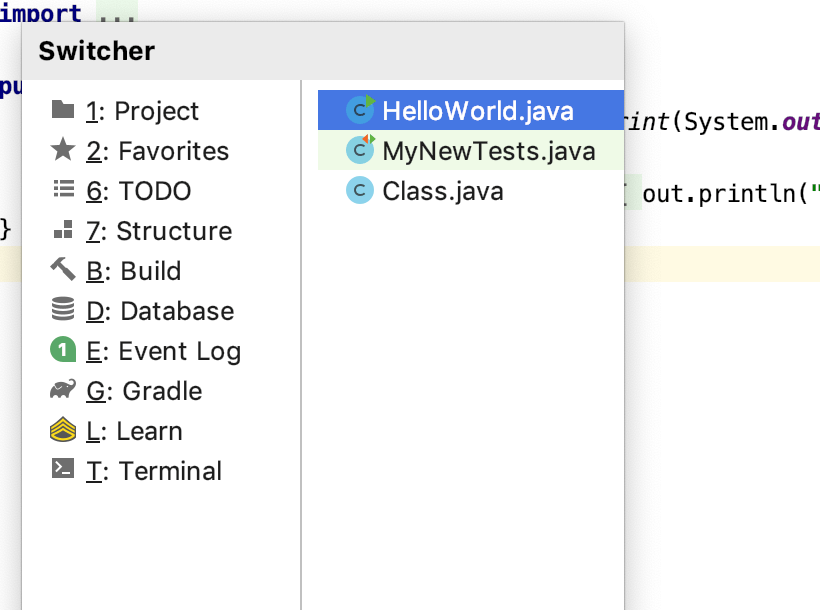Click the Class.java class icon
The width and height of the screenshot is (840, 610).
(x=360, y=190)
